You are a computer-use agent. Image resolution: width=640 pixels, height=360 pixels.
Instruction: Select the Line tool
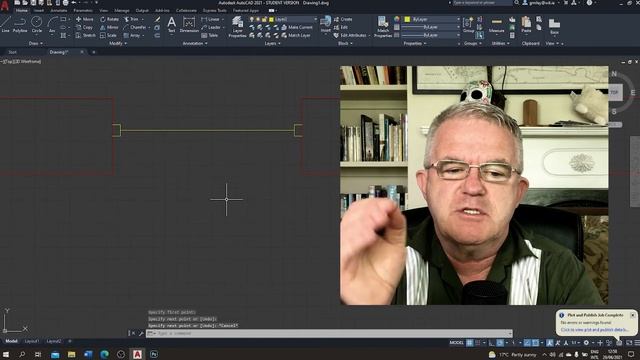(x=5, y=24)
